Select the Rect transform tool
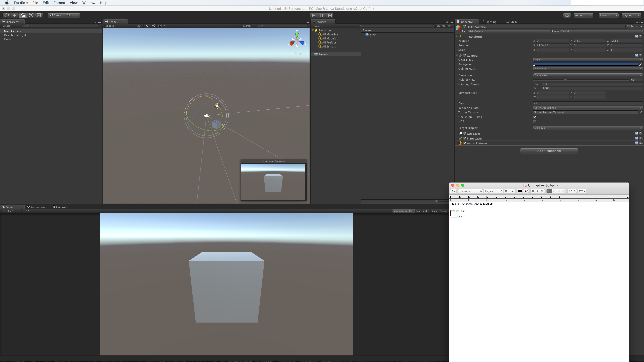This screenshot has width=644, height=362. pyautogui.click(x=39, y=15)
